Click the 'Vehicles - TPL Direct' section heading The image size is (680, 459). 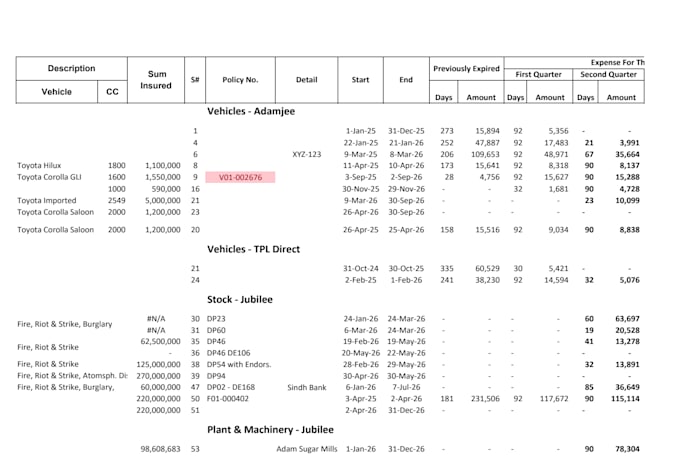(253, 249)
